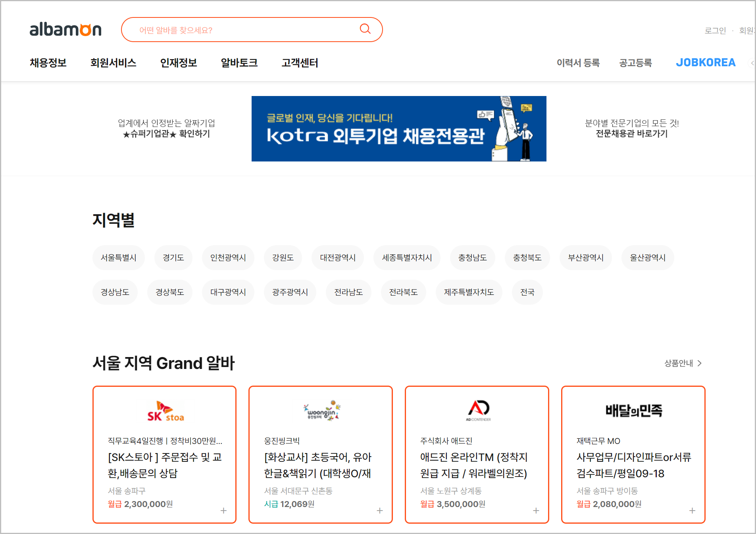This screenshot has height=534, width=756.
Task: Open 슈퍼기업관 확인하기 link
Action: (x=166, y=134)
